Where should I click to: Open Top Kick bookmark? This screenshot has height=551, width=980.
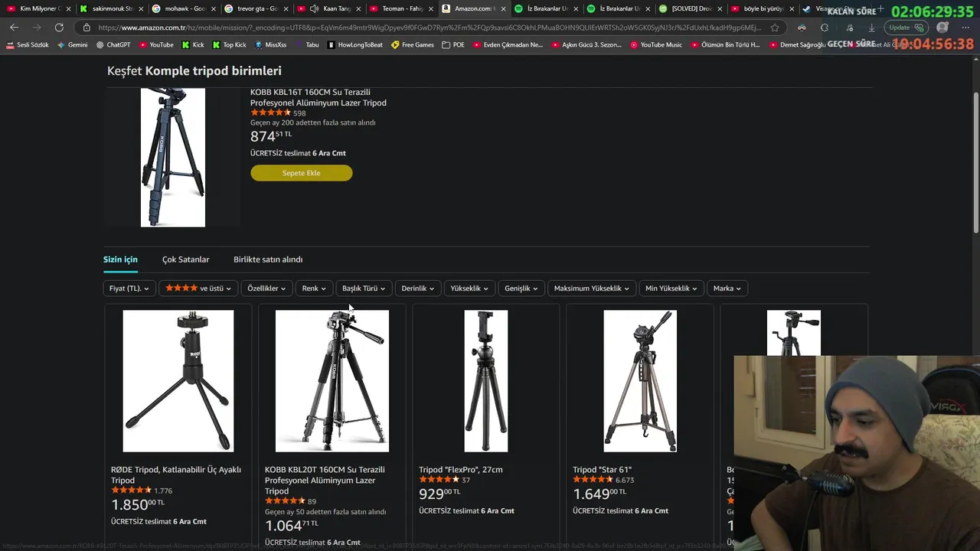pos(229,45)
